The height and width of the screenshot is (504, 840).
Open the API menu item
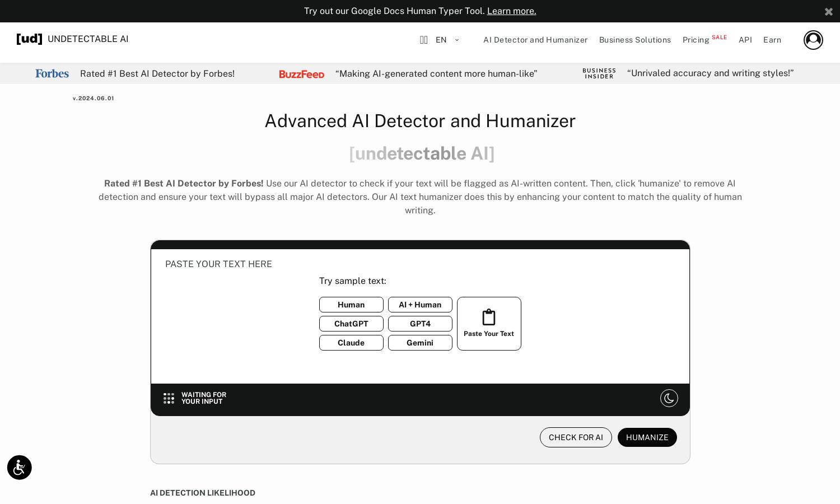click(x=745, y=40)
